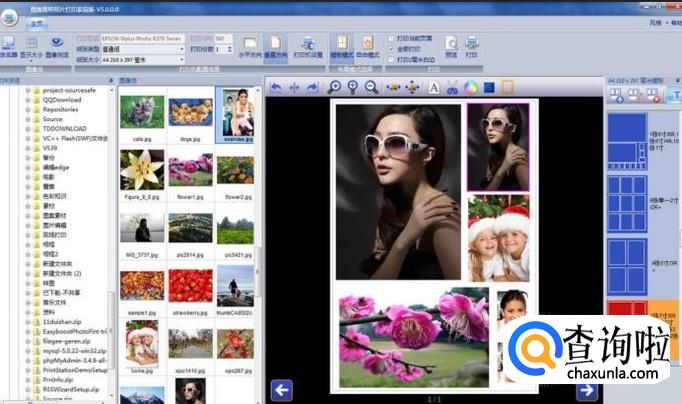This screenshot has width=682, height=404.
Task: Click the scissors crop tool icon
Action: coord(452,88)
